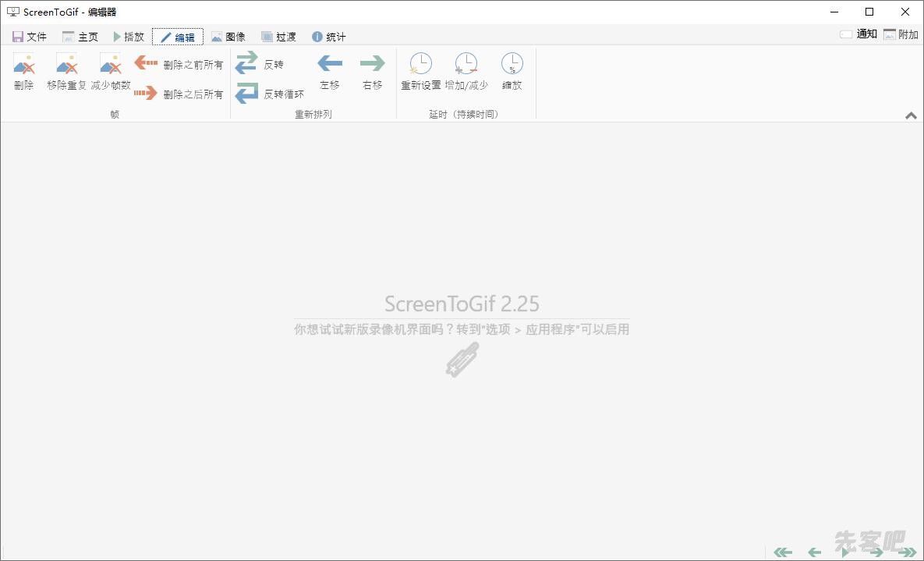Open the 文件 file tab
The image size is (924, 561).
30,37
